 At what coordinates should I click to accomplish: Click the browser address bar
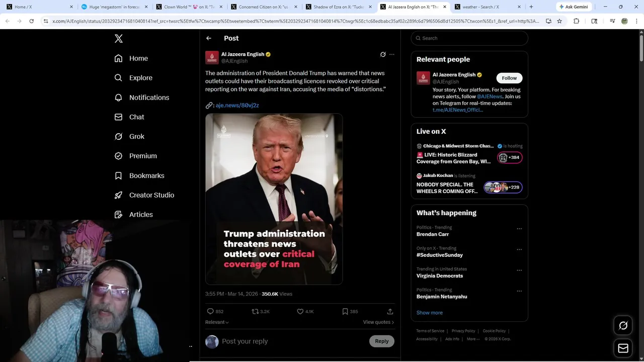(295, 21)
